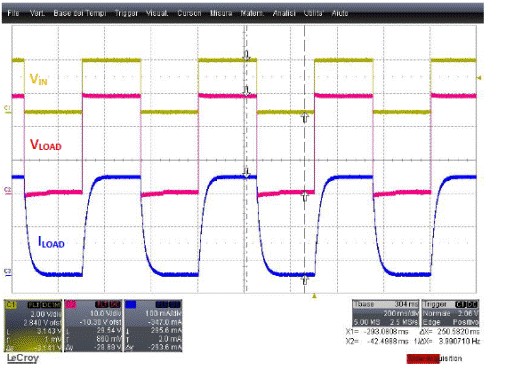Grab second cursor arrow on yellow trace
The height and width of the screenshot is (369, 513).
(x=305, y=117)
